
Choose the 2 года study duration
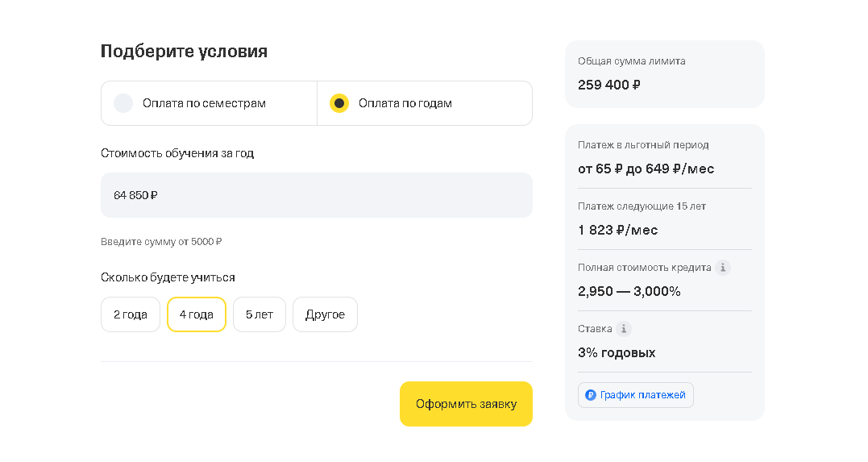(131, 314)
